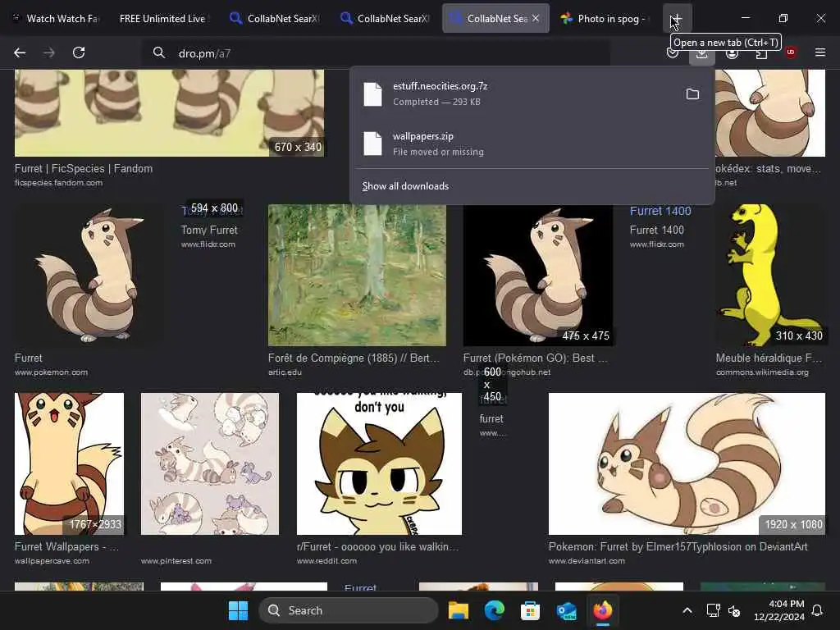Click the taskbar Search box
The width and height of the screenshot is (840, 630).
[348, 610]
